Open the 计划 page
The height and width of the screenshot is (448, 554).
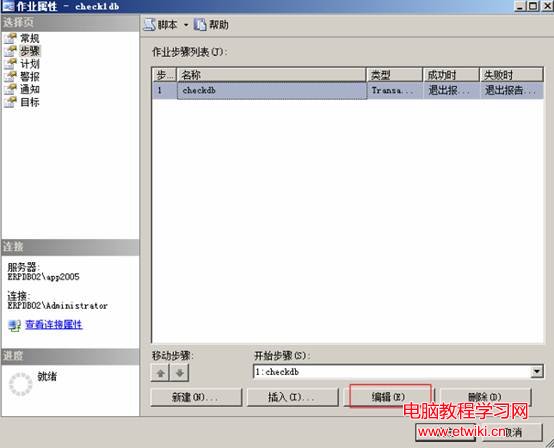[x=30, y=64]
